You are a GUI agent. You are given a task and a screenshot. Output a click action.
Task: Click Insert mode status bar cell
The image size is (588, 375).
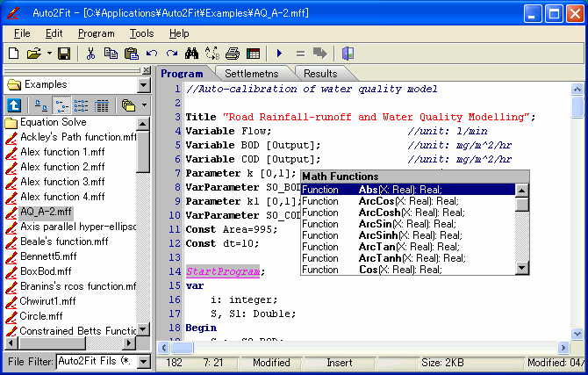[340, 363]
